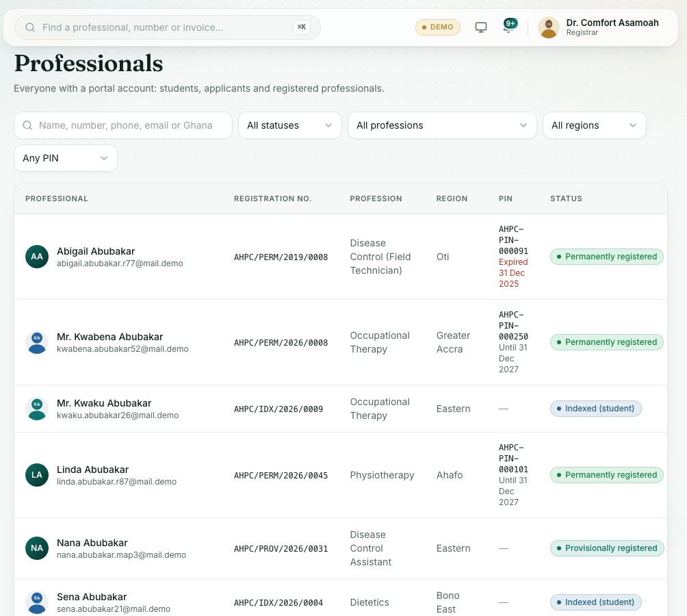The height and width of the screenshot is (616, 687).
Task: Click Dietetics profession cell
Action: [x=370, y=602]
